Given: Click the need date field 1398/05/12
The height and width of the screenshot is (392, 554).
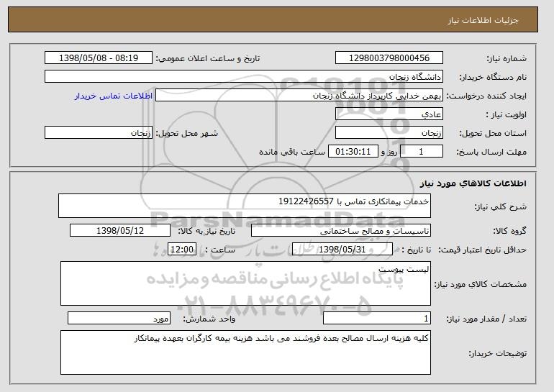Looking at the screenshot, I should (120, 231).
